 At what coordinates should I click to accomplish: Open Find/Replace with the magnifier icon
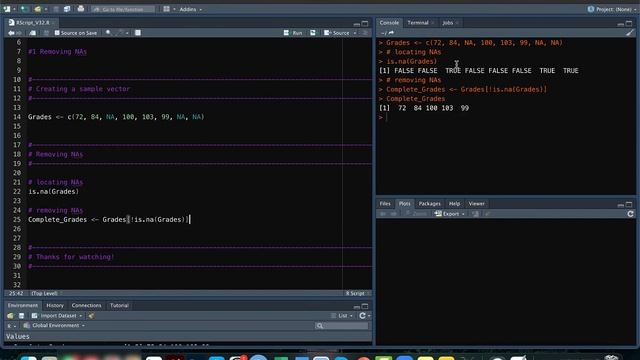pos(108,33)
